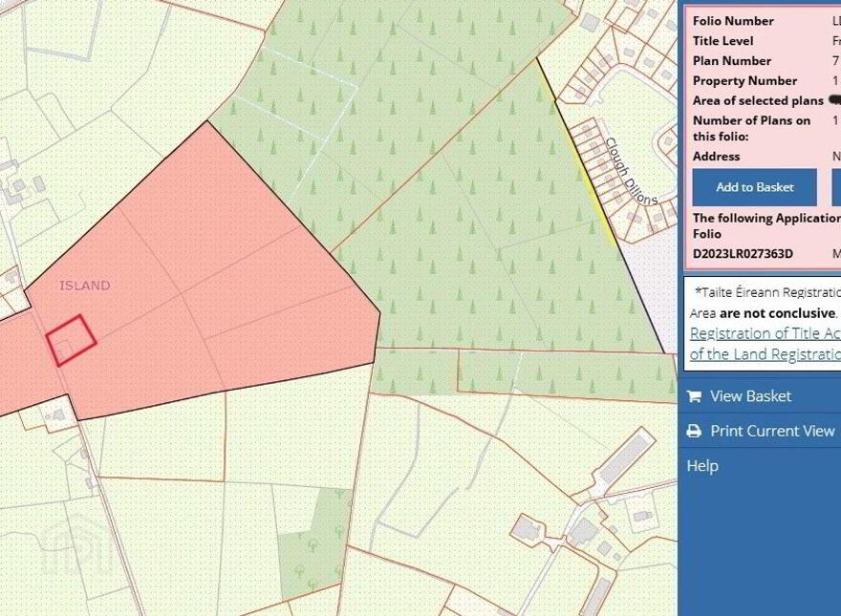
Task: Click 'are not conclusive' disclaimer text
Action: tap(777, 313)
